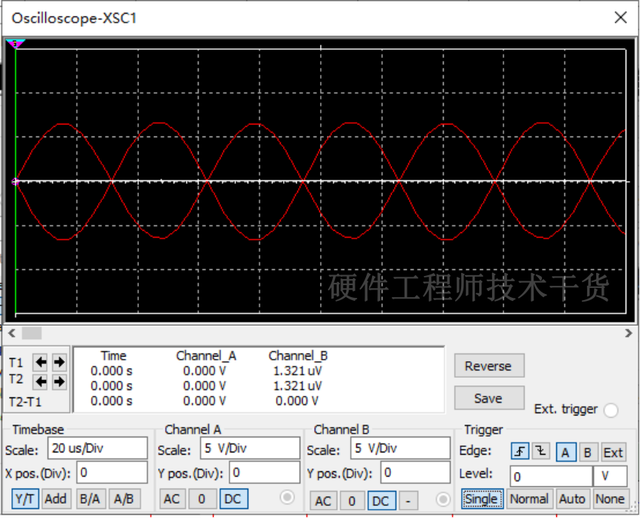Switch display mode to Add
This screenshot has width=640, height=518.
click(56, 499)
